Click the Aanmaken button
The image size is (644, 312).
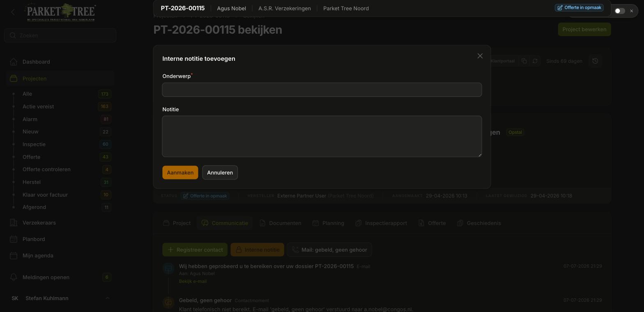[x=180, y=172]
